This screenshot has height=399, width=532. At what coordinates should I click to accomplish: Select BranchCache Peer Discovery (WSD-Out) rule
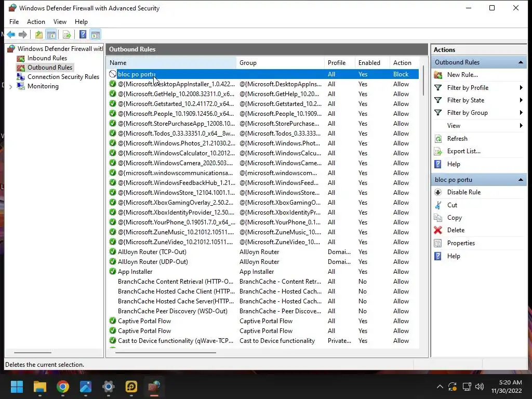263,311
